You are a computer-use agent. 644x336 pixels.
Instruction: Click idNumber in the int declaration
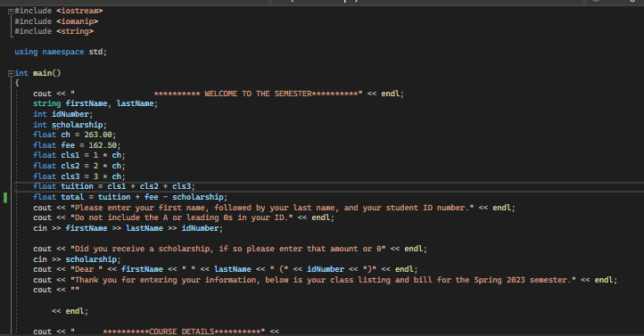(x=70, y=114)
